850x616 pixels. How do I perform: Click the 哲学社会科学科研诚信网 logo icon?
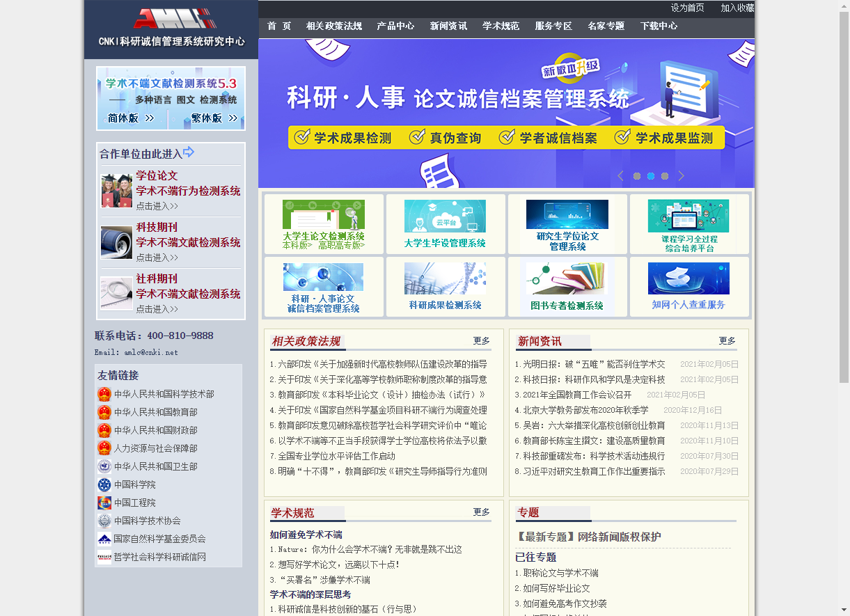point(104,557)
